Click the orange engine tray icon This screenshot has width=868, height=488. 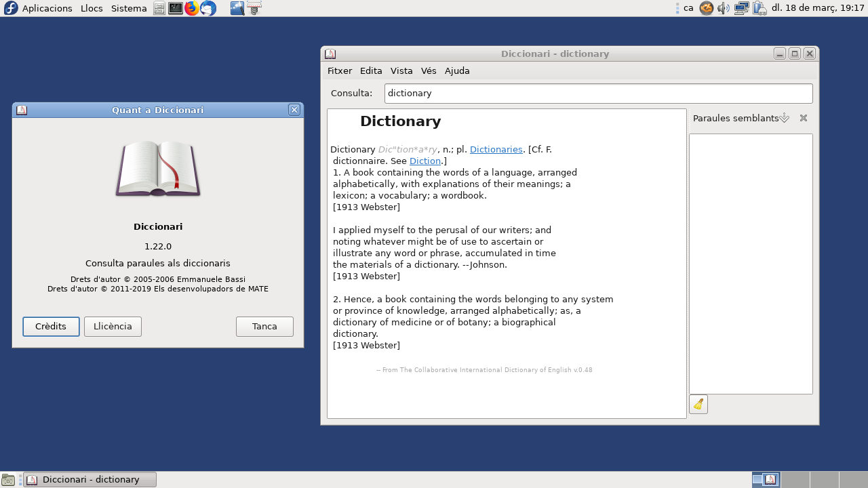[x=707, y=8]
